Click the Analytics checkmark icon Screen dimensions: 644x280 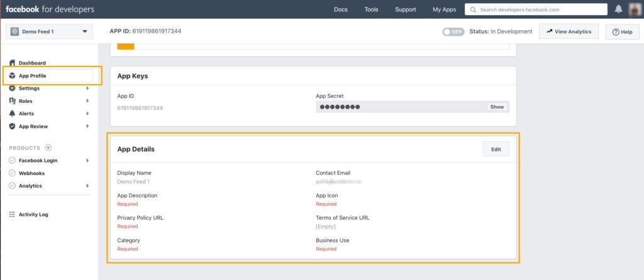click(x=12, y=186)
